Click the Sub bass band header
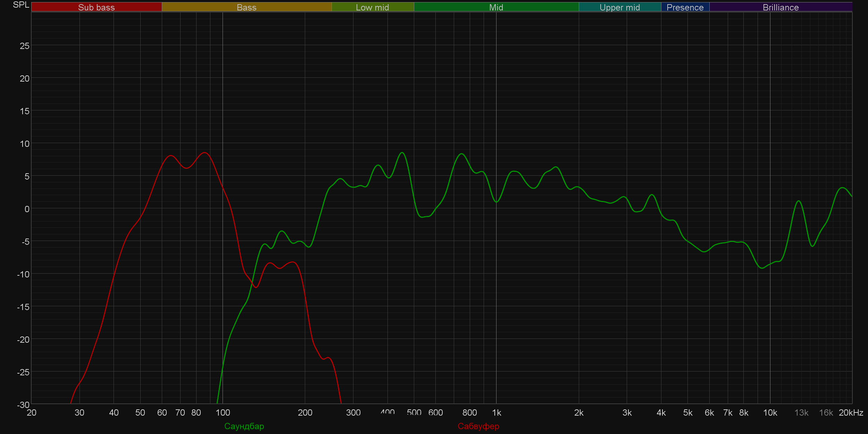868x434 pixels. (x=96, y=7)
